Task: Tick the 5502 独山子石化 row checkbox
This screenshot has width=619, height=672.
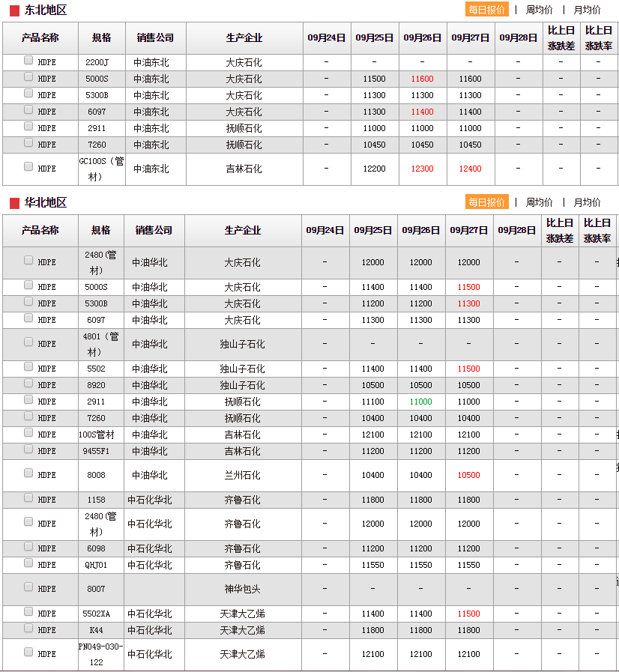Action: pyautogui.click(x=28, y=366)
